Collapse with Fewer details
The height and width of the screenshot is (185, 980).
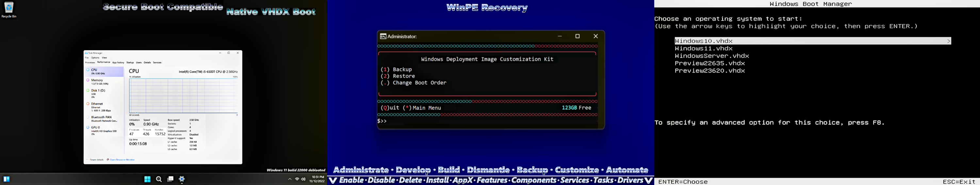[x=95, y=160]
